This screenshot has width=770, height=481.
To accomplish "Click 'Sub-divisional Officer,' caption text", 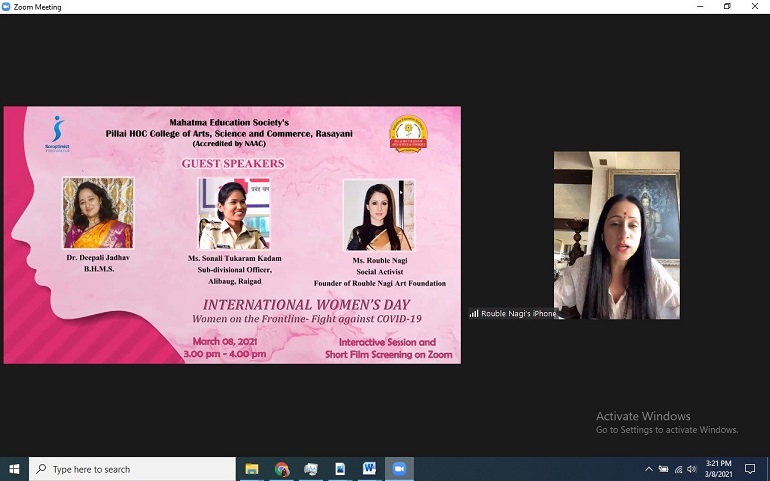I will [x=235, y=270].
